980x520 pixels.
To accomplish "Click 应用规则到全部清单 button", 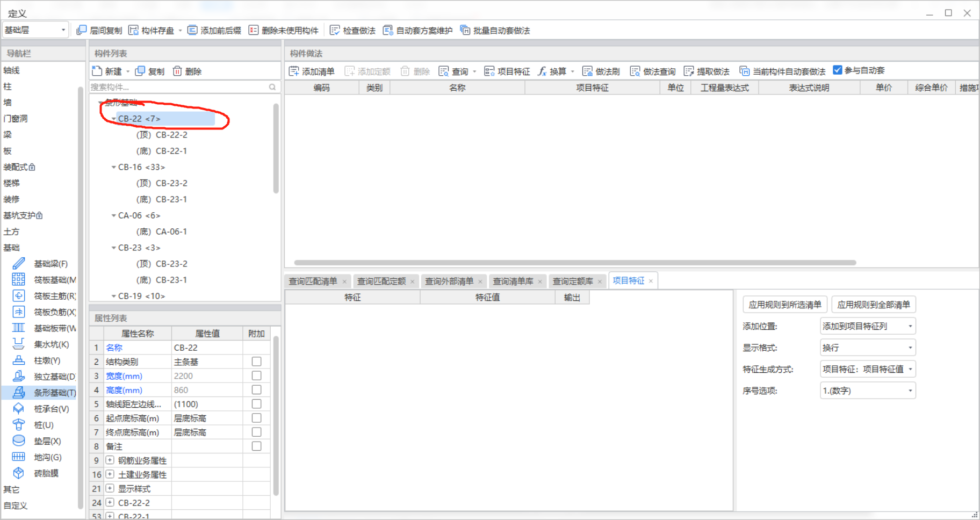I will (x=874, y=305).
